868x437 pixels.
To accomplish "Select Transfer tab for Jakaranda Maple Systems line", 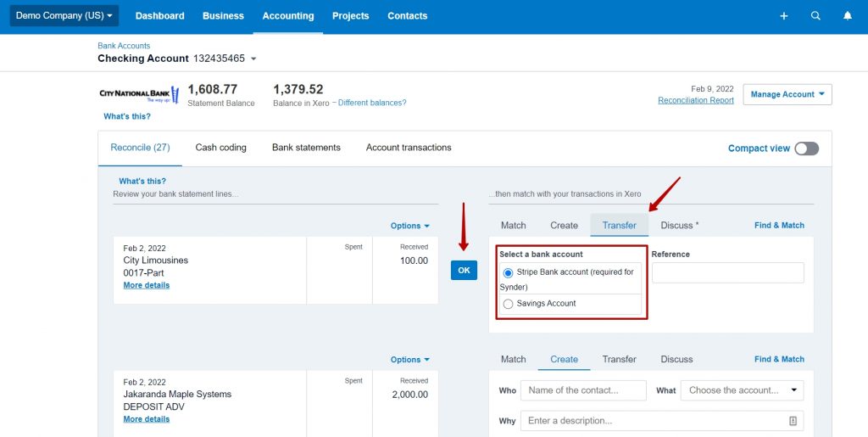I will pos(620,360).
